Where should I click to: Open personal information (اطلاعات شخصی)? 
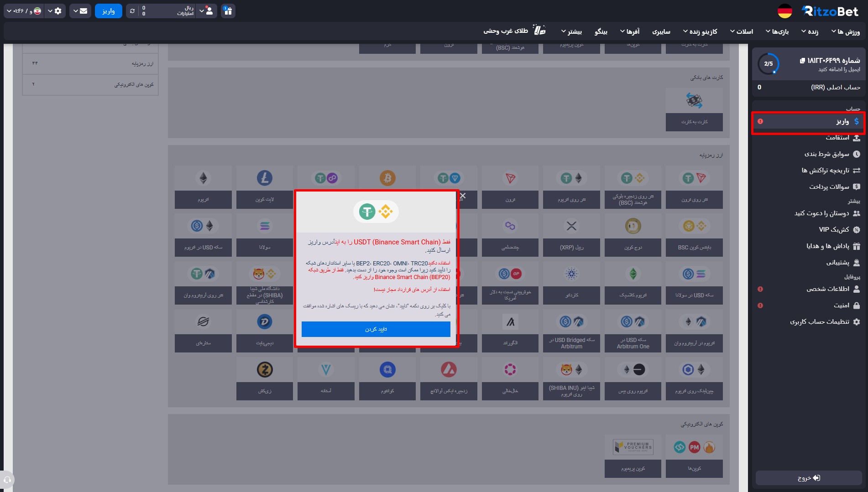tap(808, 289)
